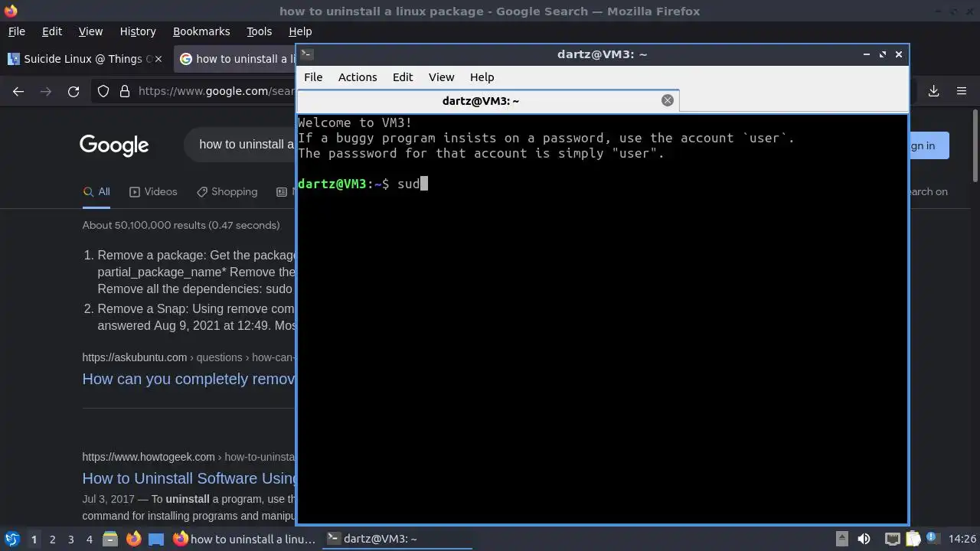Click the Firefox forward arrow
This screenshot has height=551, width=980.
[46, 91]
